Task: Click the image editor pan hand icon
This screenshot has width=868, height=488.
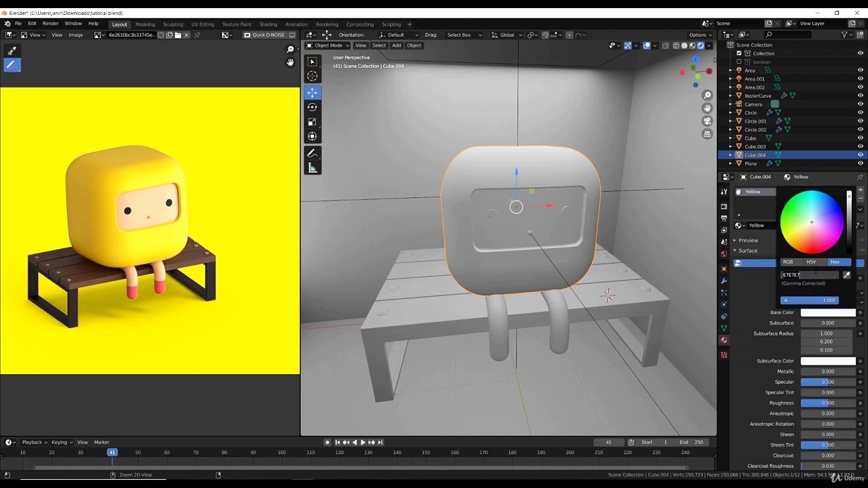Action: [x=290, y=62]
